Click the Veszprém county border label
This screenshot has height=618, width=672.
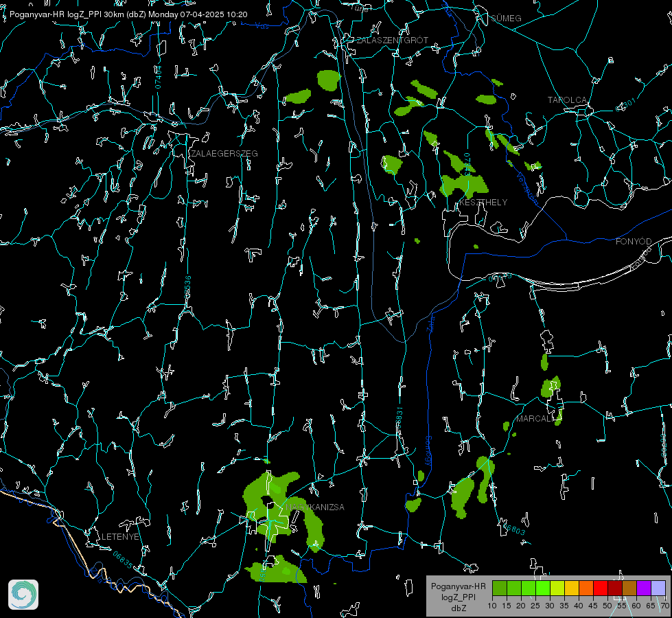point(527,188)
